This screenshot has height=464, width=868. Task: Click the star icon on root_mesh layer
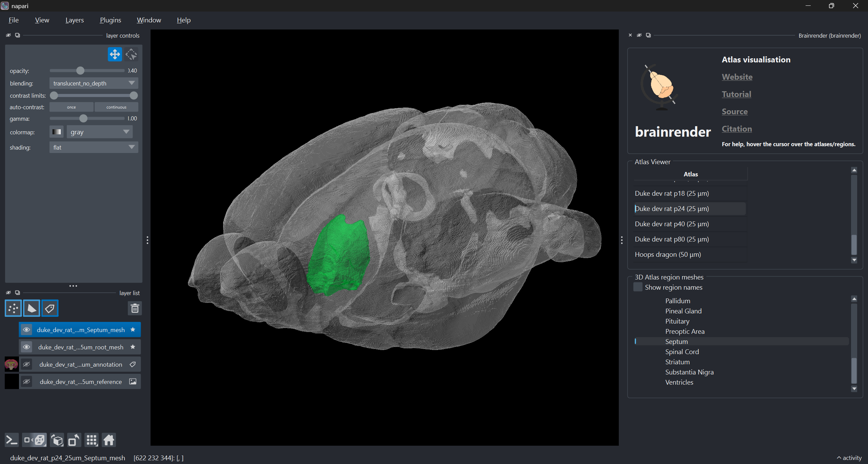click(133, 347)
